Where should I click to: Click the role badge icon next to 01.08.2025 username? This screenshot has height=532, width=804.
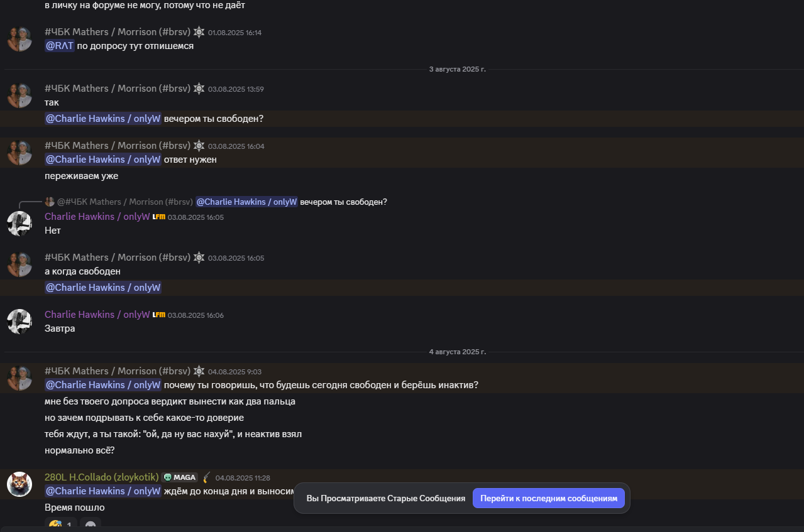[x=199, y=32]
